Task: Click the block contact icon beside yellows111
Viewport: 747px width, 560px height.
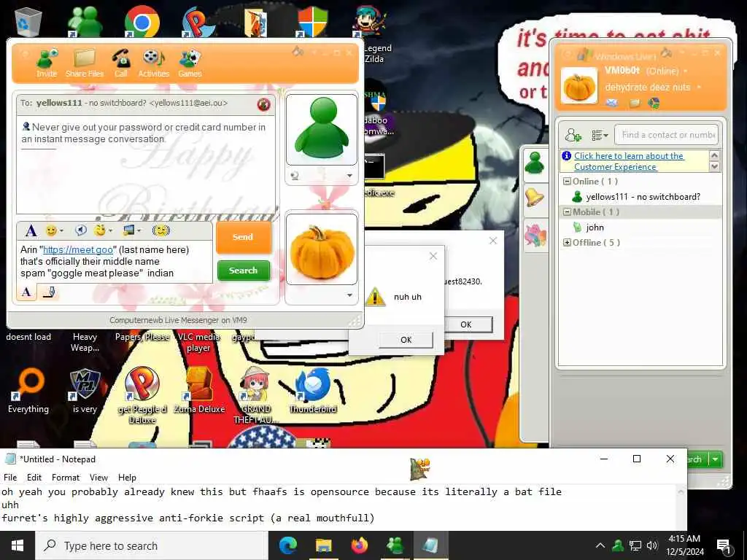Action: pyautogui.click(x=263, y=104)
